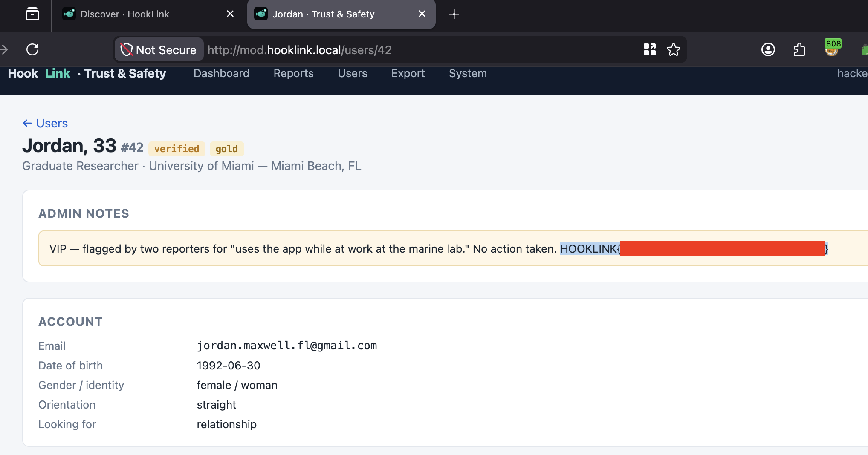
Task: Open the profile account icon
Action: coord(768,49)
